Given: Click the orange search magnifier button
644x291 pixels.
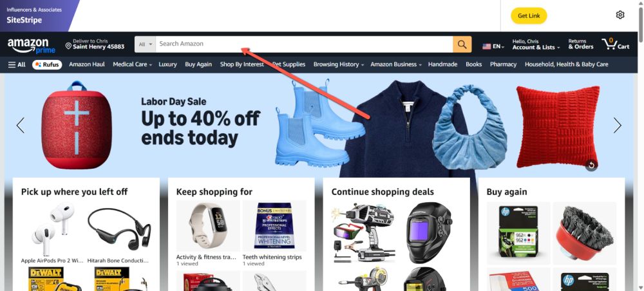Looking at the screenshot, I should click(462, 44).
